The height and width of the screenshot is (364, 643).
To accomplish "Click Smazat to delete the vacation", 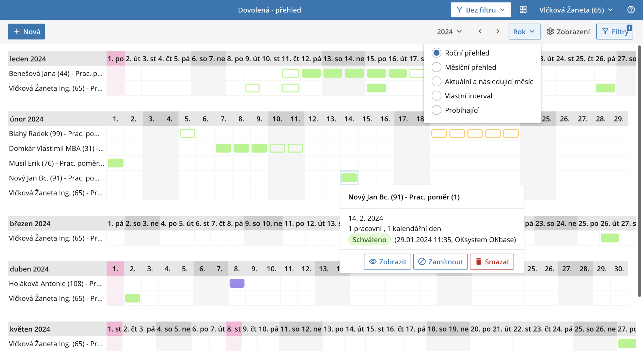I will coord(492,262).
